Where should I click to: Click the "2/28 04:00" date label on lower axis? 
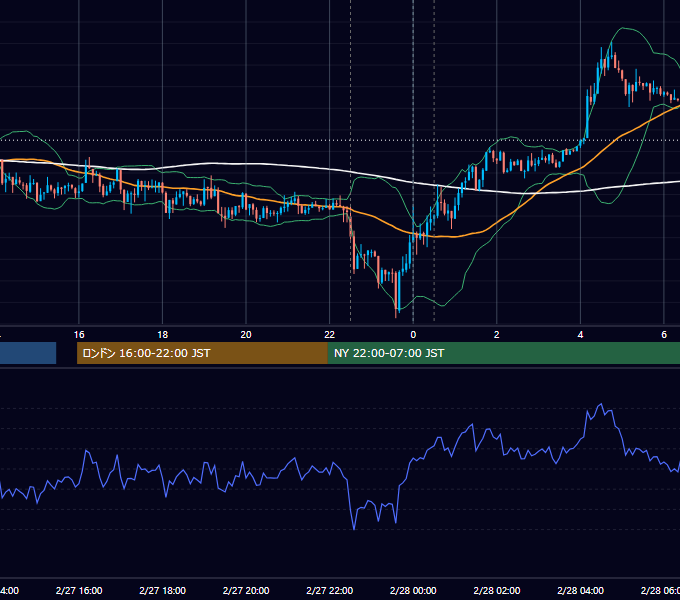click(x=580, y=590)
